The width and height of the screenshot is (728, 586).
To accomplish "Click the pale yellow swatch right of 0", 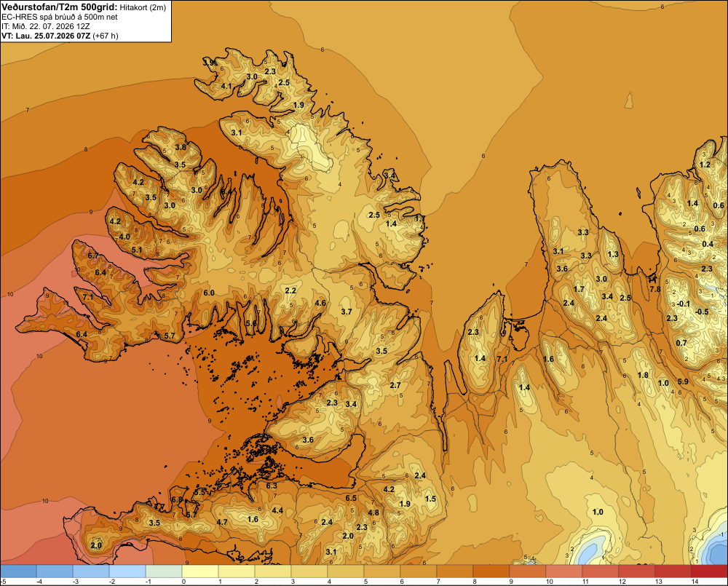I will (200, 571).
